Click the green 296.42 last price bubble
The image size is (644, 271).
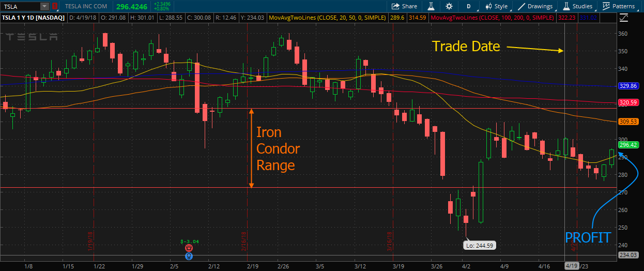[628, 145]
